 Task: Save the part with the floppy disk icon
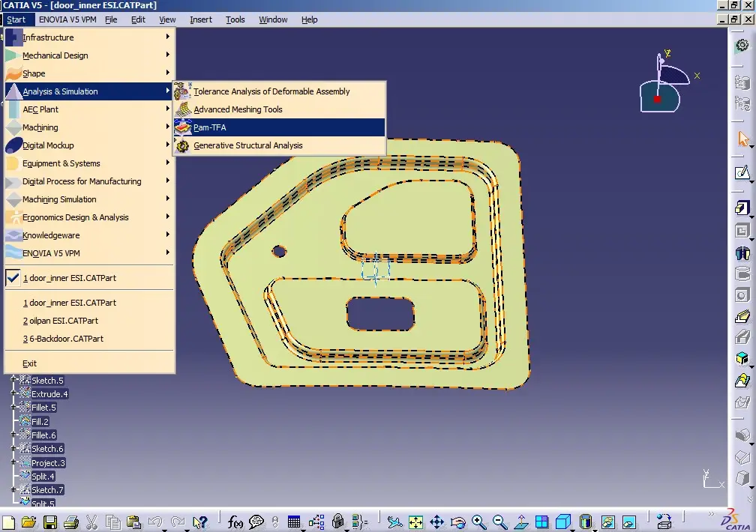coord(50,522)
